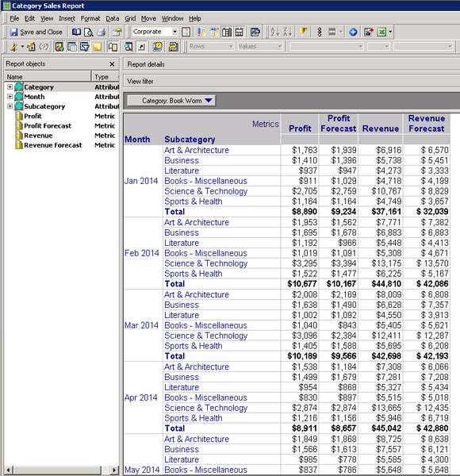Screen dimensions: 460x476
Task: Click the Subcategory column header
Action: click(x=190, y=140)
